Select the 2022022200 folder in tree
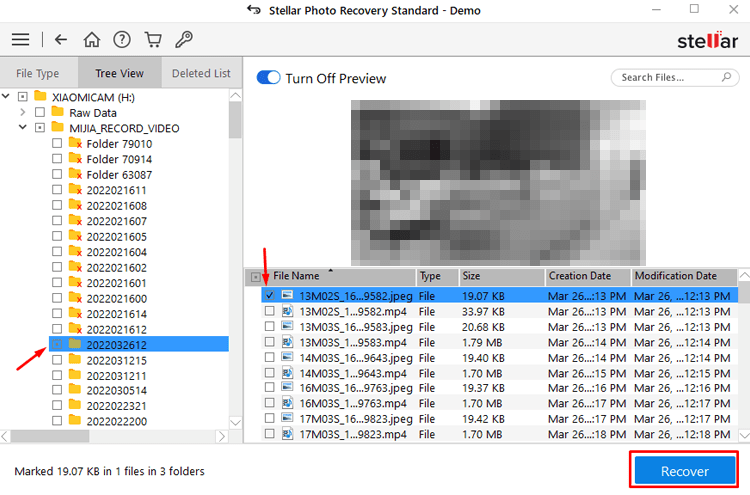The height and width of the screenshot is (495, 750). pyautogui.click(x=117, y=422)
